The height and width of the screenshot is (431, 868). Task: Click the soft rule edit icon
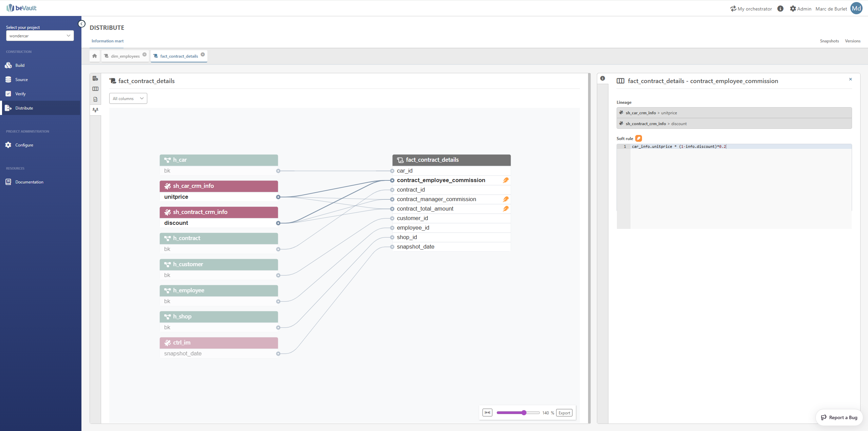click(638, 138)
